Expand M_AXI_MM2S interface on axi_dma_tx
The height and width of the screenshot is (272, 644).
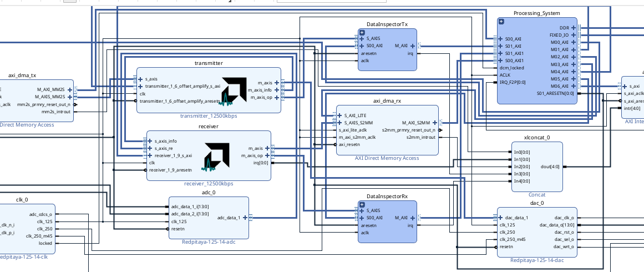(x=70, y=89)
